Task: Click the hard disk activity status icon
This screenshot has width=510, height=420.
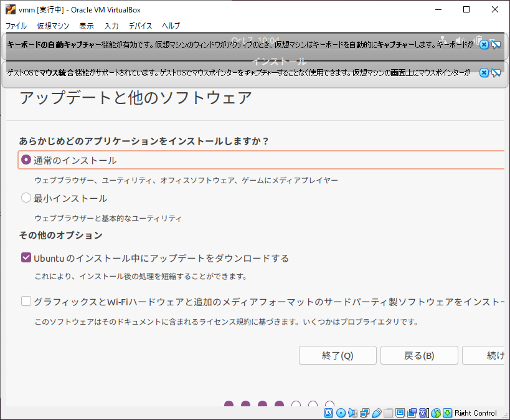Action: tap(329, 413)
